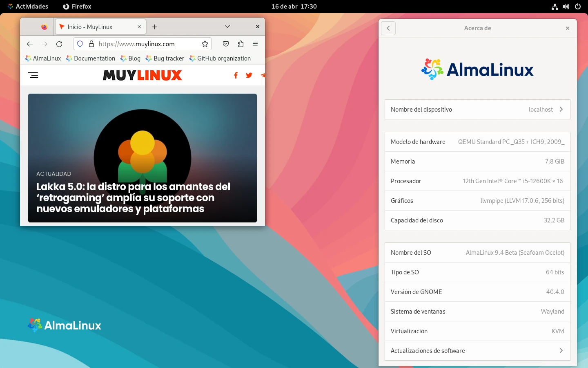588x368 pixels.
Task: Open the Bug tracker bookmark
Action: point(165,58)
